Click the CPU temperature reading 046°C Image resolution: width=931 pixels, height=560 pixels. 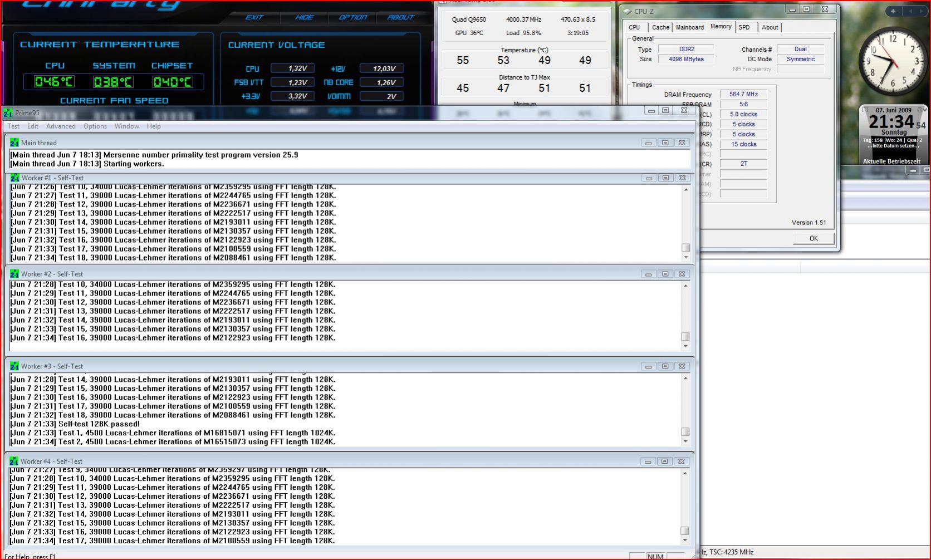53,82
